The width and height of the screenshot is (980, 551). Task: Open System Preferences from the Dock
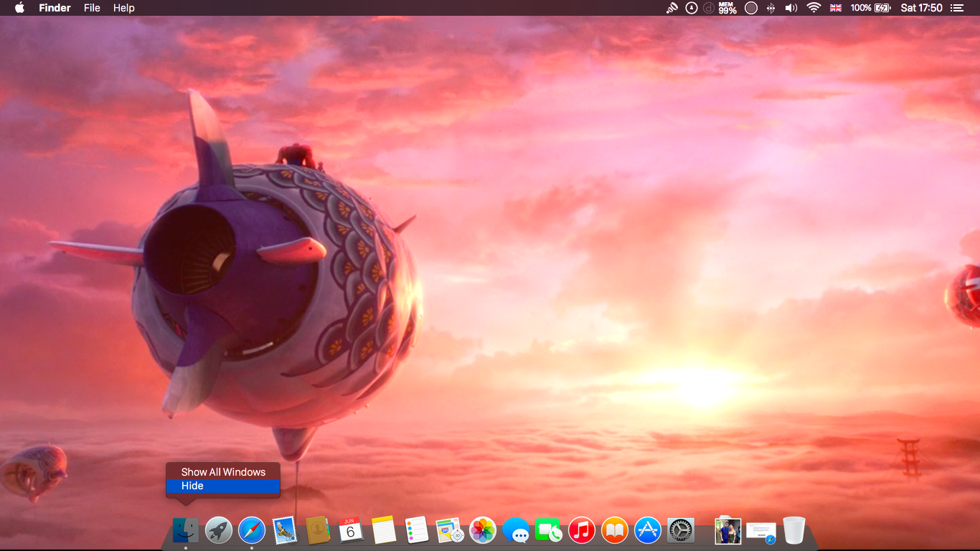pyautogui.click(x=681, y=531)
